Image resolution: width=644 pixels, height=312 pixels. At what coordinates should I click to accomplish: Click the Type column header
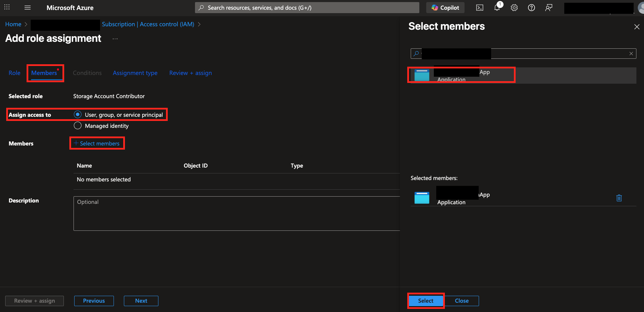pos(297,166)
